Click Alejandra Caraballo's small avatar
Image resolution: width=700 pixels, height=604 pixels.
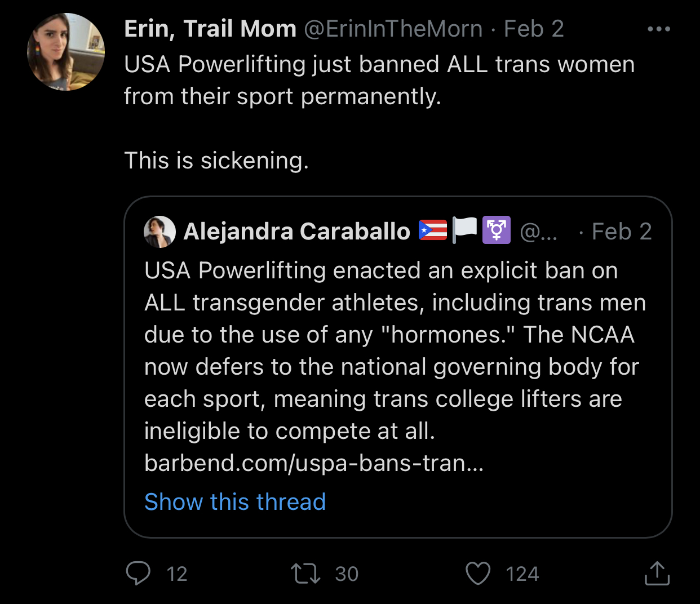(160, 232)
